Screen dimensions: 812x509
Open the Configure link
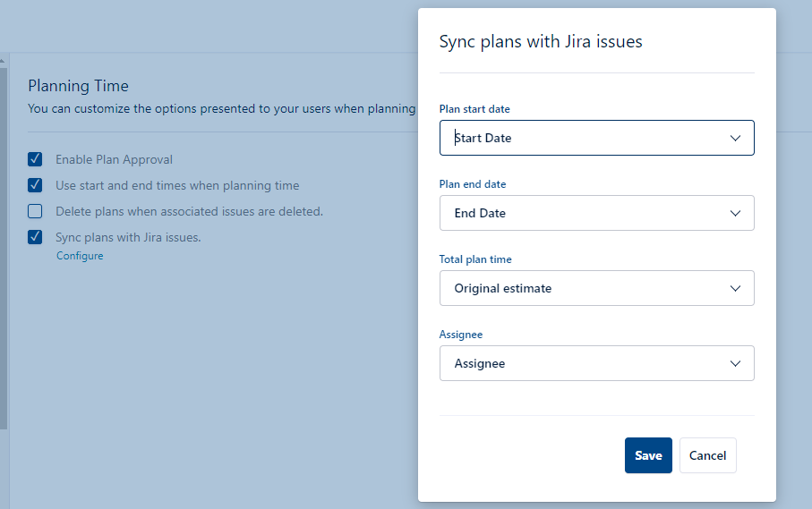coord(80,256)
